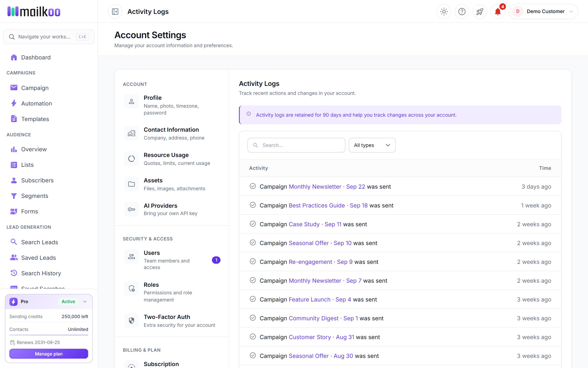Open Roles permissions settings

(x=171, y=292)
